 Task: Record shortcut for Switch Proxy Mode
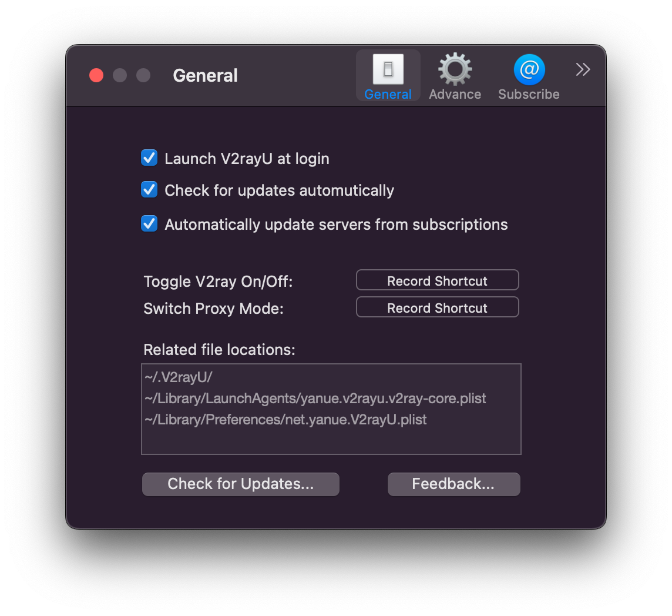pos(437,307)
